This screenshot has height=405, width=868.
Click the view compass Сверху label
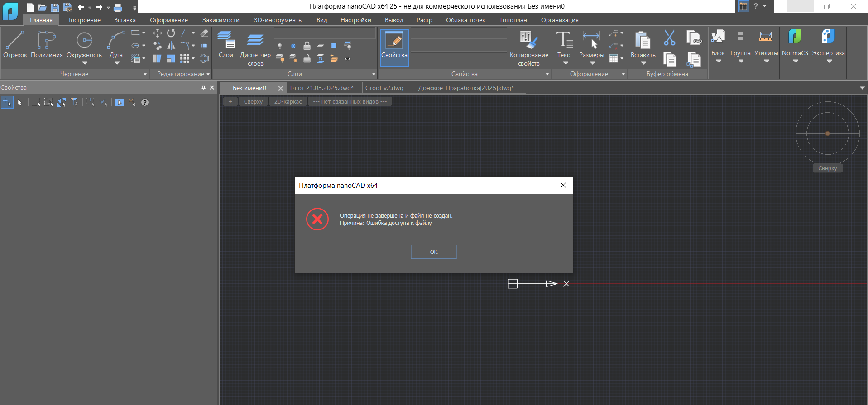[828, 168]
